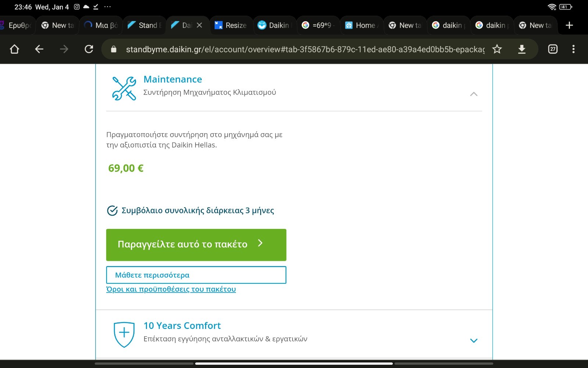Switch to the Home tab
Screen dimensions: 588x368
(x=361, y=25)
